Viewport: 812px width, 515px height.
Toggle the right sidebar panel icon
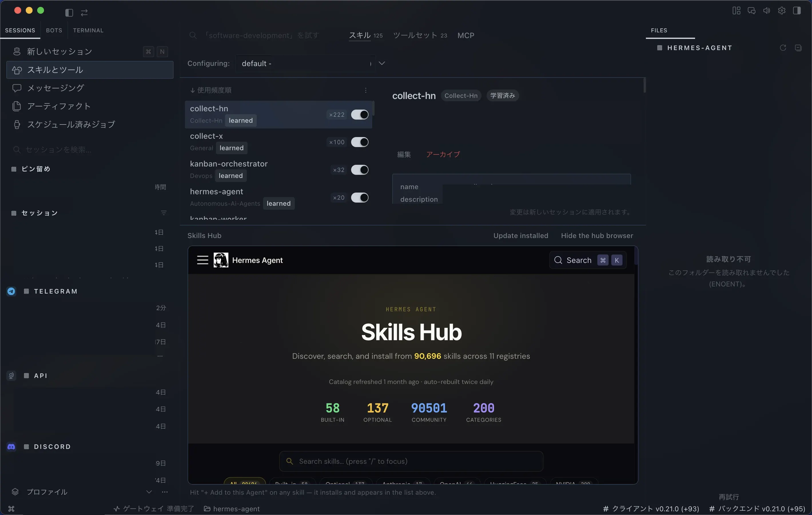pos(797,11)
